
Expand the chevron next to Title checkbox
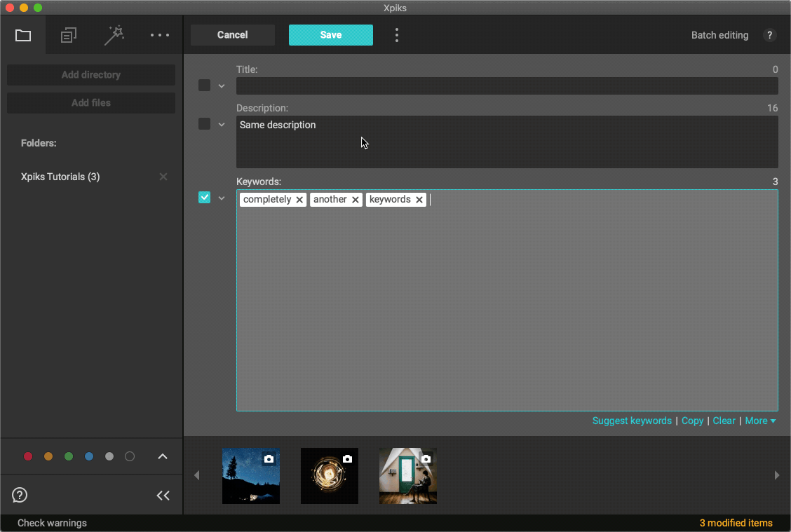(x=222, y=85)
